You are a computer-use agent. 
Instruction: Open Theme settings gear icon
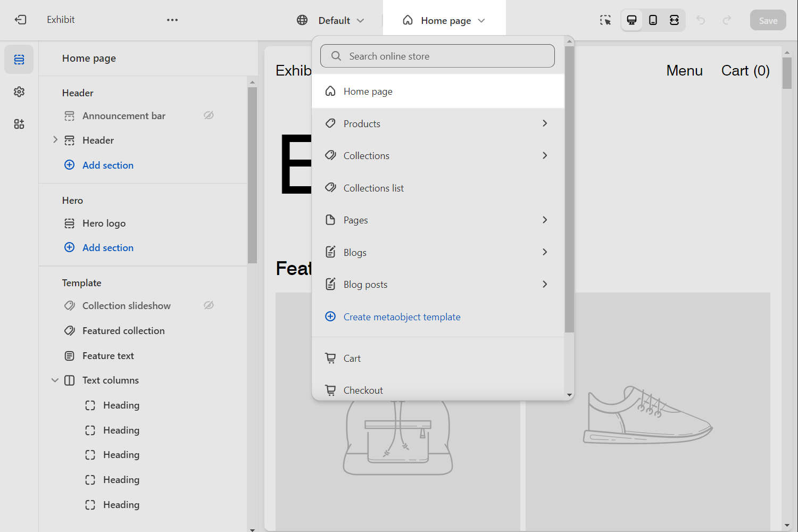point(19,92)
